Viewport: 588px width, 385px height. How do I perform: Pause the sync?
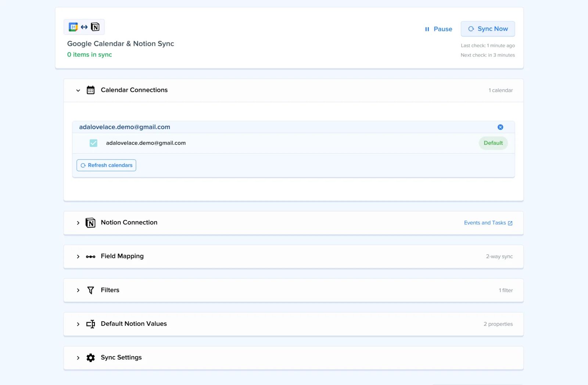(x=438, y=29)
